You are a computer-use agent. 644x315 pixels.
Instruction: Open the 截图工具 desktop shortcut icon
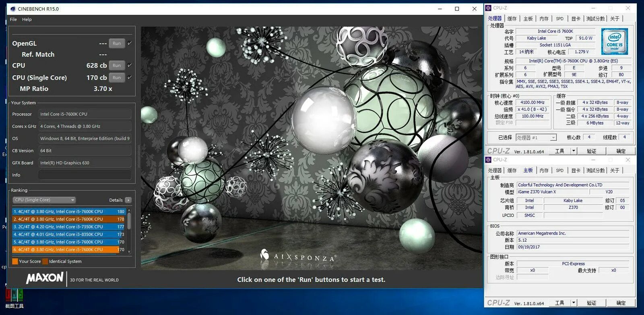tap(14, 298)
